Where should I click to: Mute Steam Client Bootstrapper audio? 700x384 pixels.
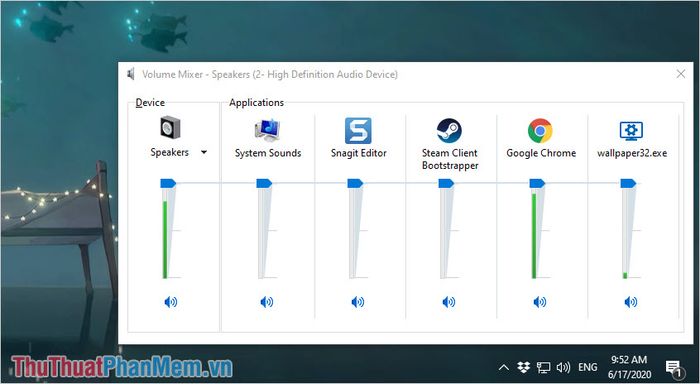(449, 302)
